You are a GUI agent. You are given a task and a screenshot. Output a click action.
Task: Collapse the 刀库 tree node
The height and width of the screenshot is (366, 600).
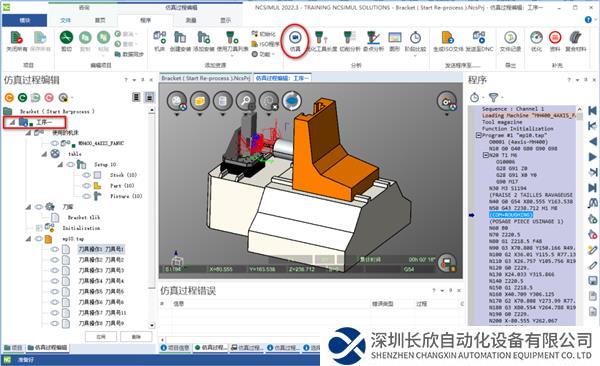click(x=28, y=207)
